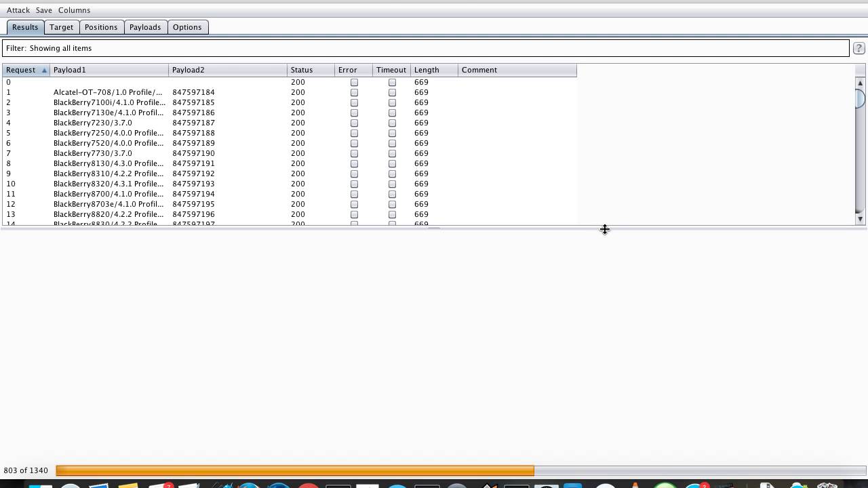Sort by the Status column header

(311, 70)
